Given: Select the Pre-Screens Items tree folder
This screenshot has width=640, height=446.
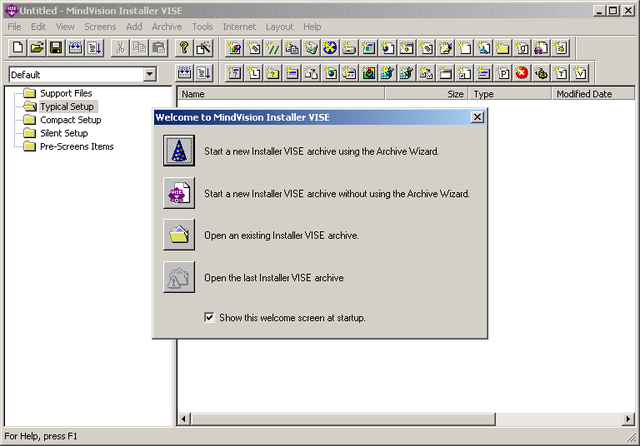Looking at the screenshot, I should coord(77,146).
